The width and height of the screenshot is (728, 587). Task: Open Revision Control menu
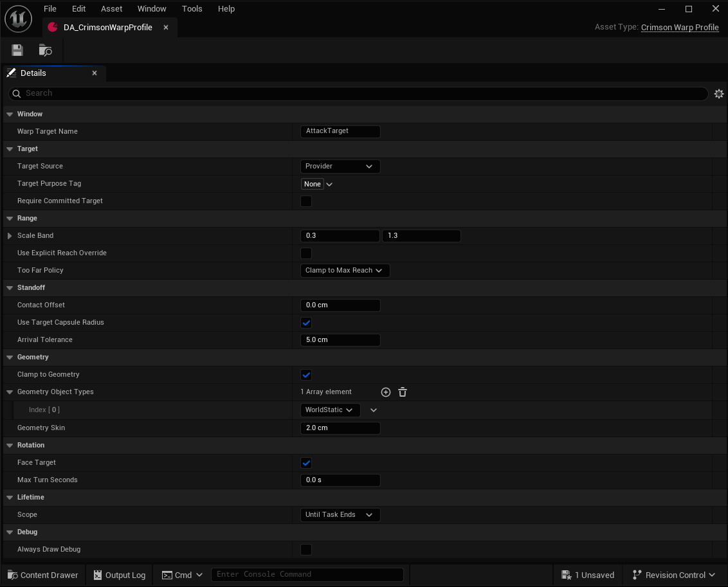[674, 575]
